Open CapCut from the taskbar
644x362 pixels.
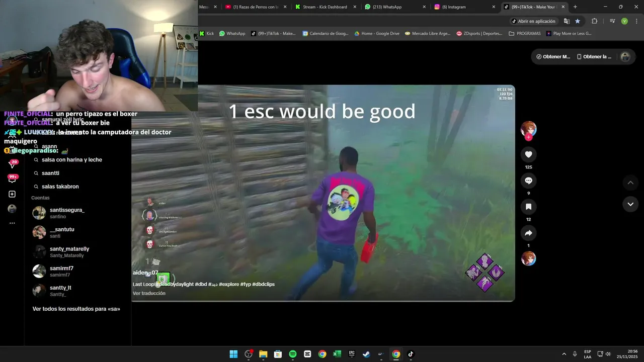pos(307,354)
